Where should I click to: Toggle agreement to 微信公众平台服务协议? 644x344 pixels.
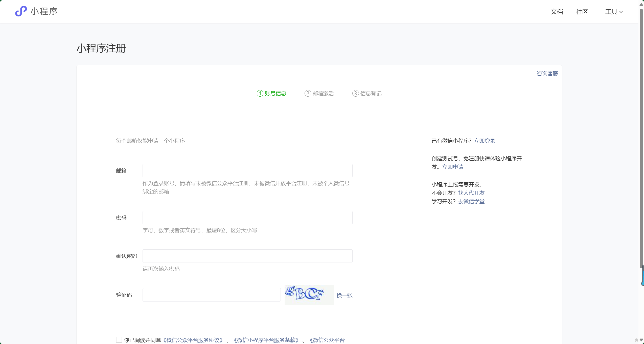pos(193,340)
